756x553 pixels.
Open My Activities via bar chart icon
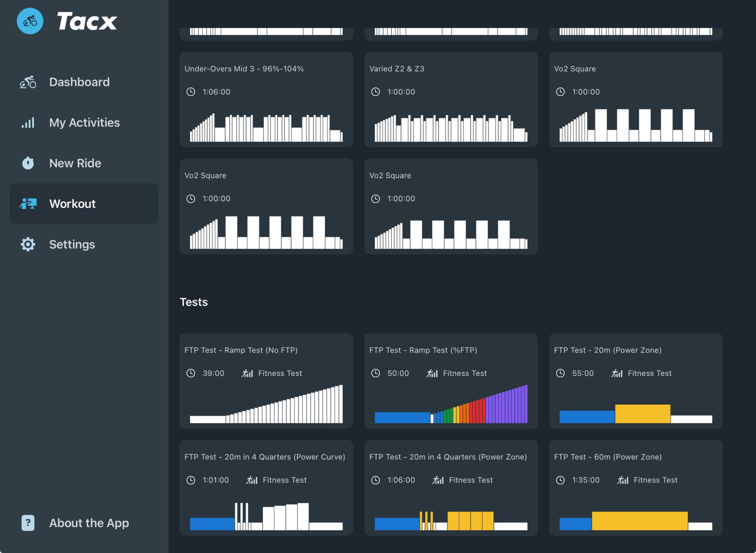point(28,123)
